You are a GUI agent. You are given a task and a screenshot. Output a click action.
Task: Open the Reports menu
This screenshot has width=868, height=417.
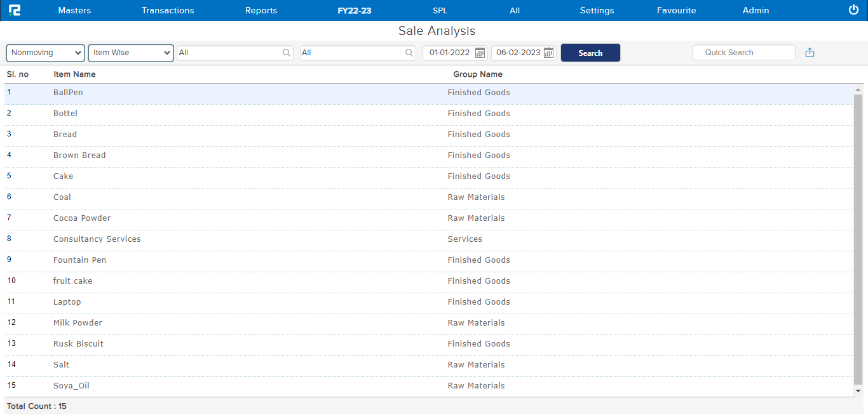click(x=261, y=10)
